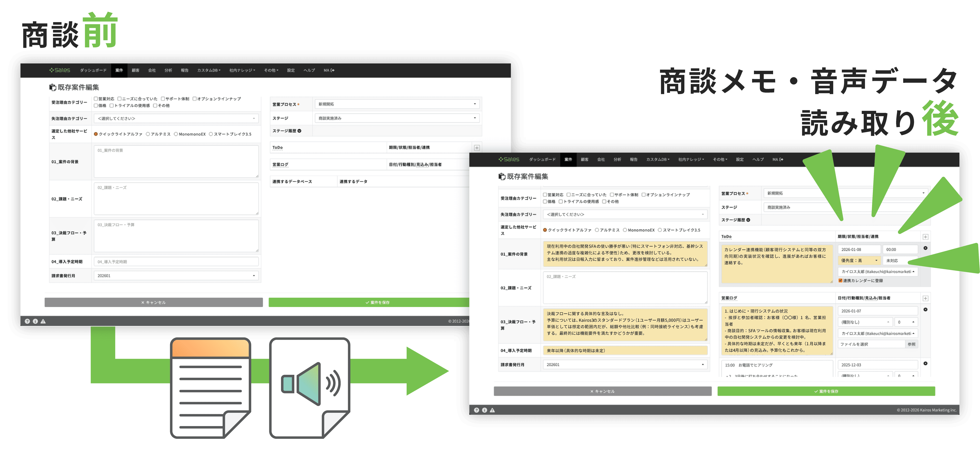The width and height of the screenshot is (980, 449).
Task: Click clipboard icon beside 既存案件編集, left window
Action: coord(53,88)
